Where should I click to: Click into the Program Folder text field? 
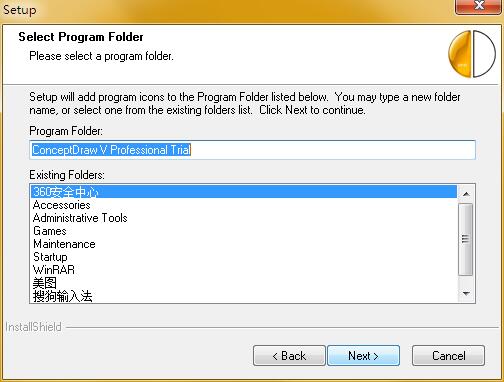pyautogui.click(x=252, y=150)
